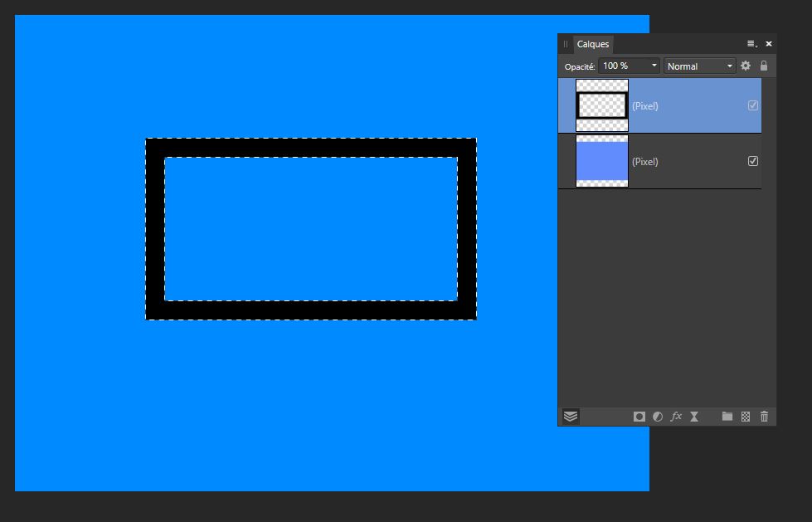Image resolution: width=812 pixels, height=522 pixels.
Task: Open the Opacité dropdown arrow
Action: coord(654,66)
